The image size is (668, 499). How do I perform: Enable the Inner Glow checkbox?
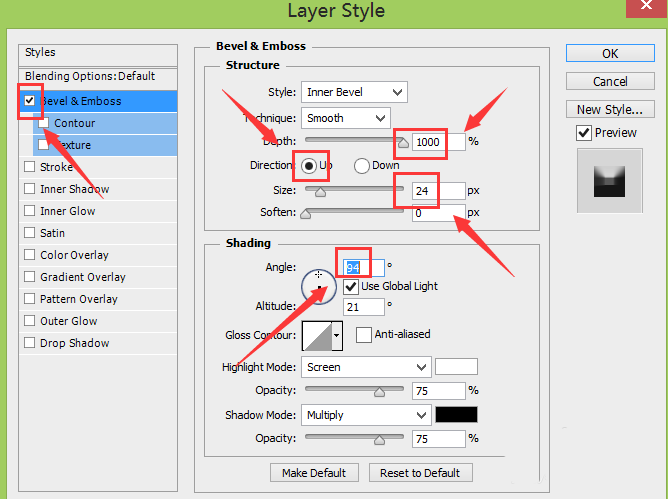pyautogui.click(x=29, y=211)
